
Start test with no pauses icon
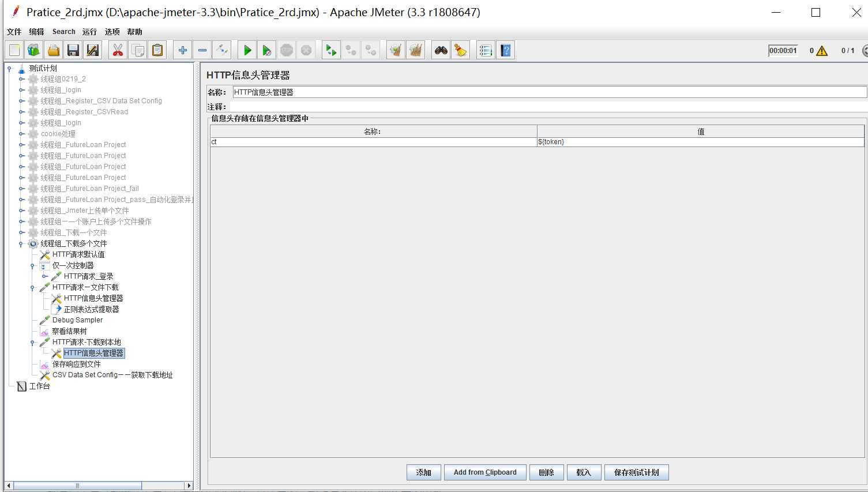pos(267,51)
